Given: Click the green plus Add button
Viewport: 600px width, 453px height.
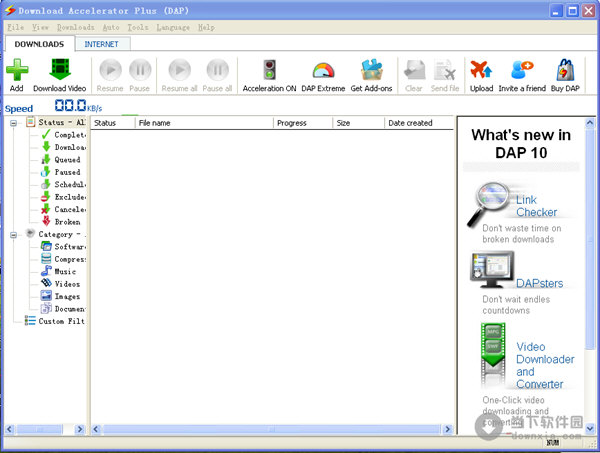Looking at the screenshot, I should (17, 75).
